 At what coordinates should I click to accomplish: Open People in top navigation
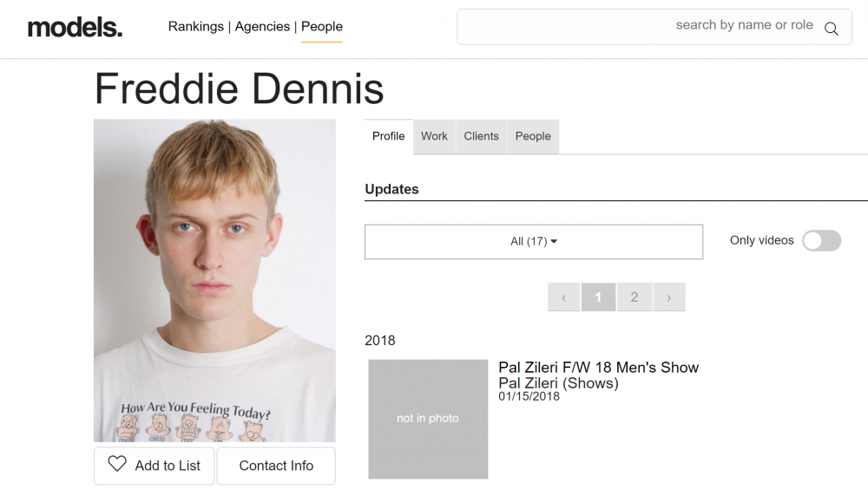(322, 27)
